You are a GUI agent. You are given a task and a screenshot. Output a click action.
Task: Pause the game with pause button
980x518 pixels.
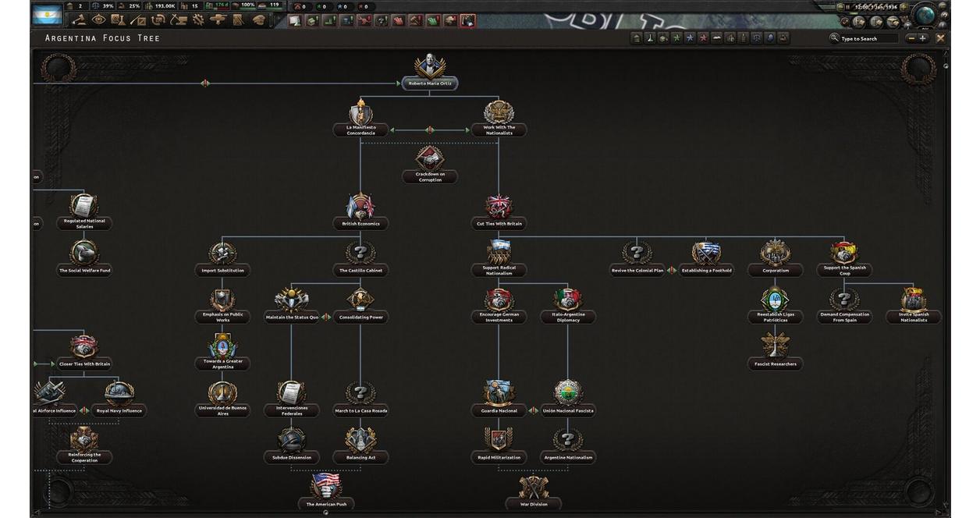(847, 7)
